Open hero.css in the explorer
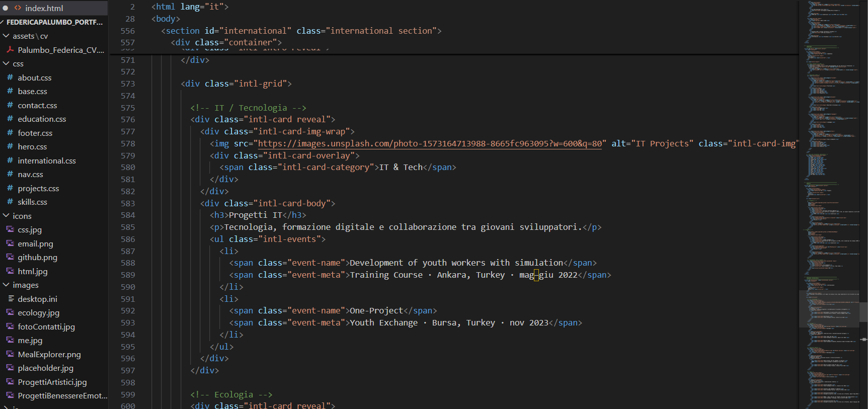Image resolution: width=868 pixels, height=409 pixels. click(32, 146)
